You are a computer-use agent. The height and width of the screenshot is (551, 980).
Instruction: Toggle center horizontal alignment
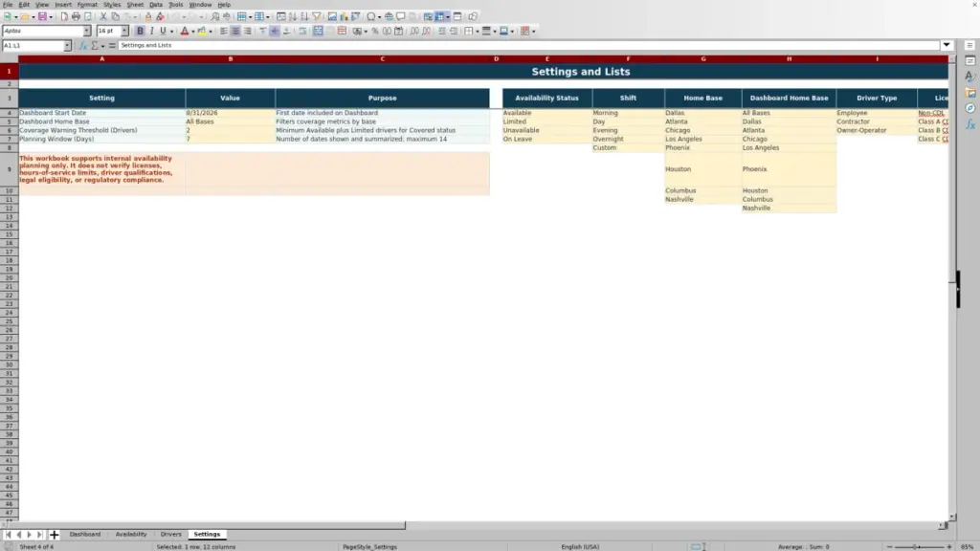(235, 32)
